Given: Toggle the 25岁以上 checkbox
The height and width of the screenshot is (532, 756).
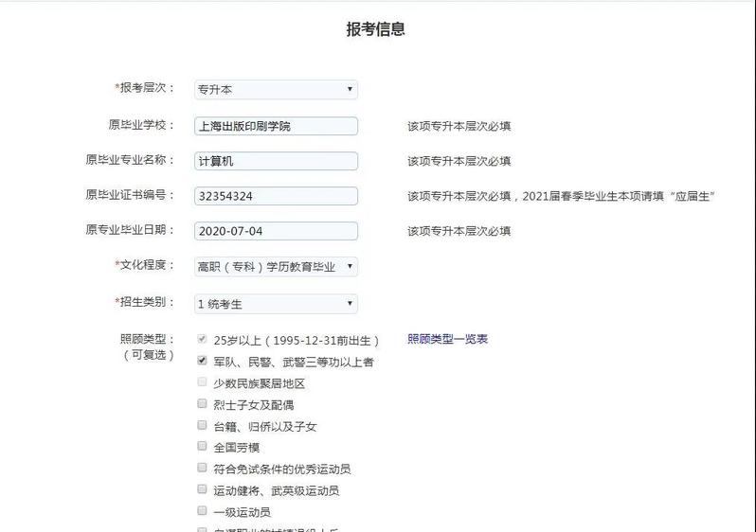Looking at the screenshot, I should pos(202,339).
